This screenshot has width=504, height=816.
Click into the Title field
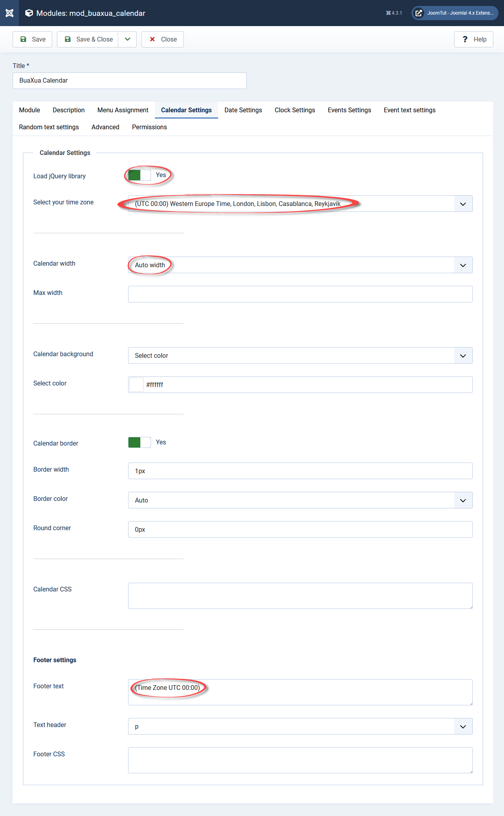[130, 81]
